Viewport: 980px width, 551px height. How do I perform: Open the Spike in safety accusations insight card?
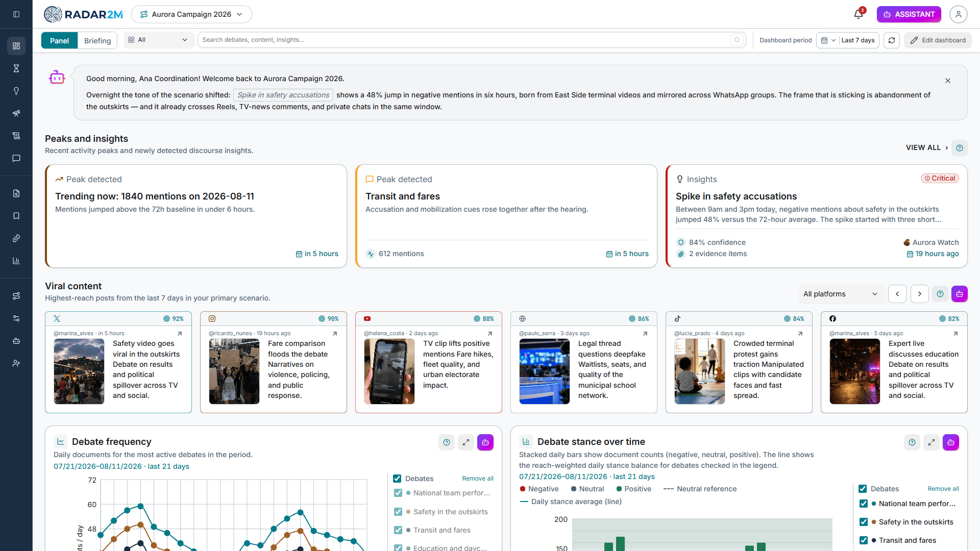pos(817,216)
